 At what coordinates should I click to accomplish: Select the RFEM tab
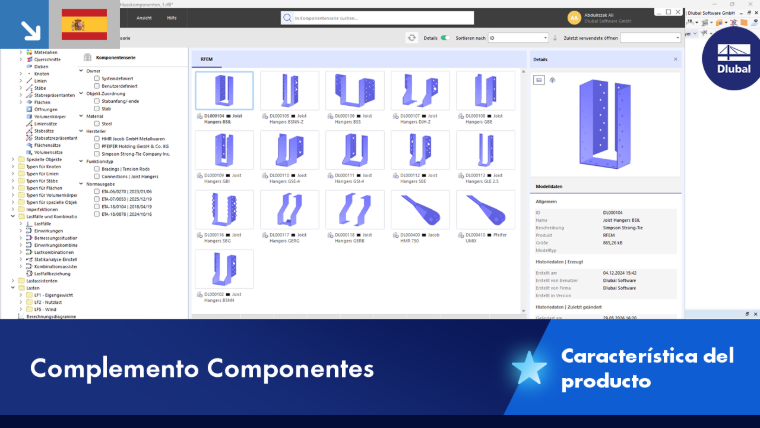tap(206, 59)
